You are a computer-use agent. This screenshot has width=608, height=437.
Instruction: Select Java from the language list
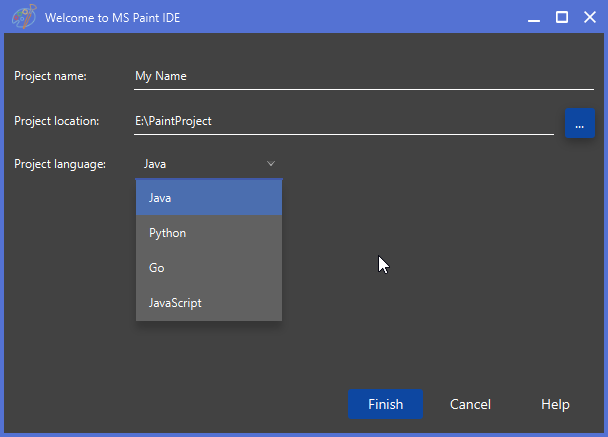click(x=209, y=198)
